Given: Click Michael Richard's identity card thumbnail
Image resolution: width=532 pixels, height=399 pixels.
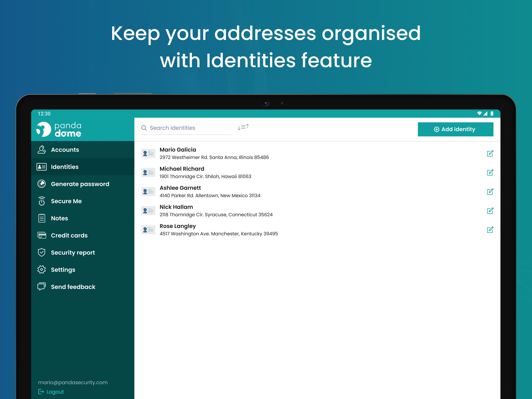Looking at the screenshot, I should pyautogui.click(x=148, y=173).
